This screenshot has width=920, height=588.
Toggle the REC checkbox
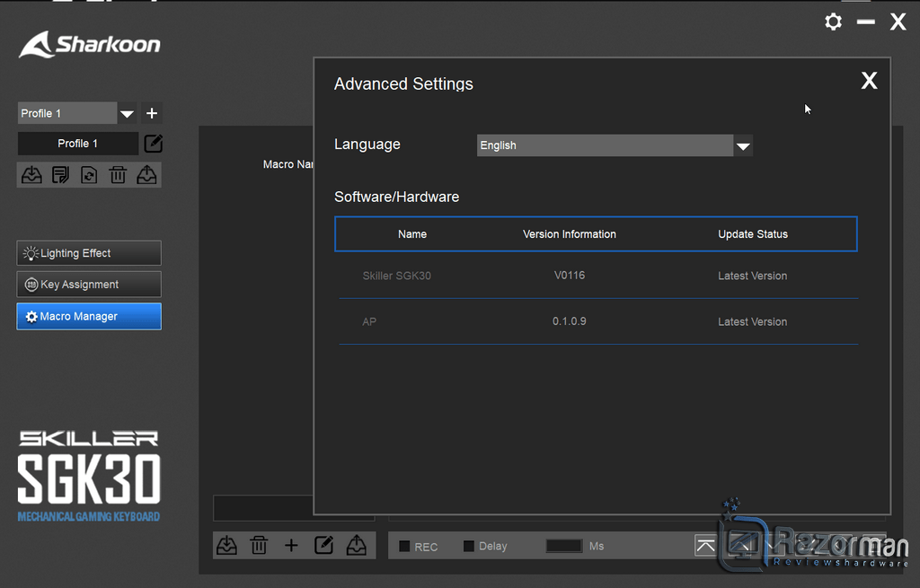[404, 546]
